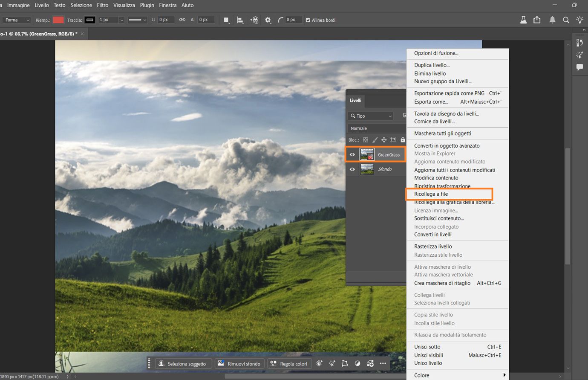Choose Ricollega a file from context menu

tap(431, 194)
